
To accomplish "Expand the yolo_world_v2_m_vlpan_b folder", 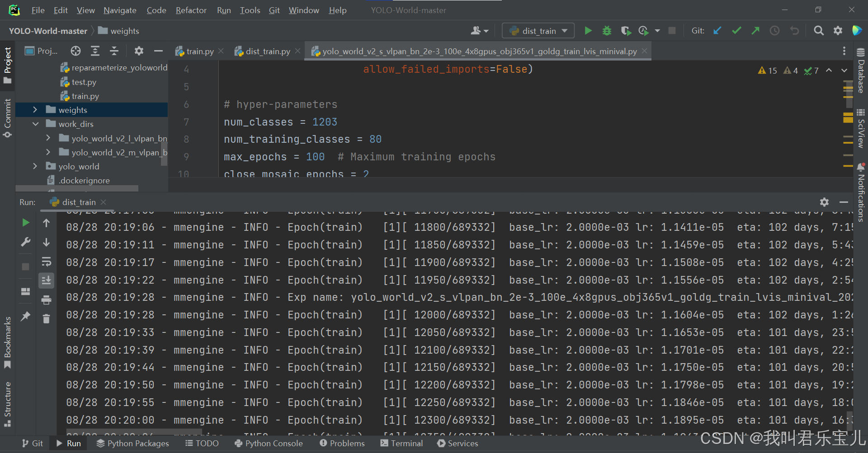I will 48,152.
